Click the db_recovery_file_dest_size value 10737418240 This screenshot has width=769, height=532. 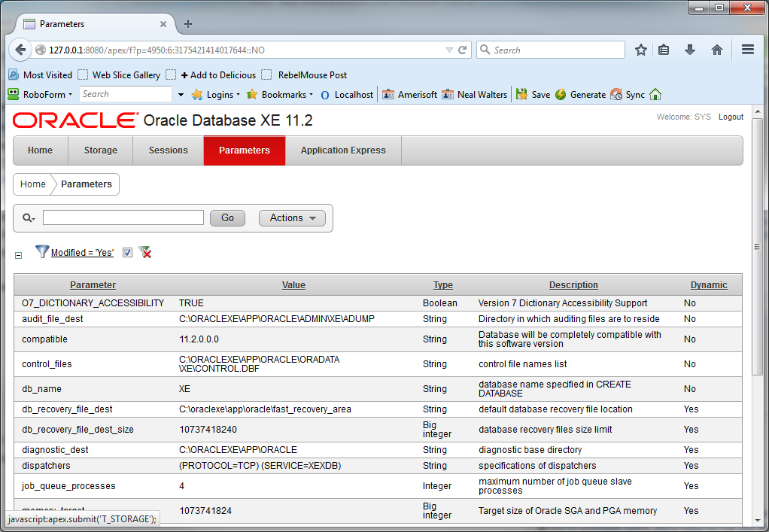click(208, 430)
